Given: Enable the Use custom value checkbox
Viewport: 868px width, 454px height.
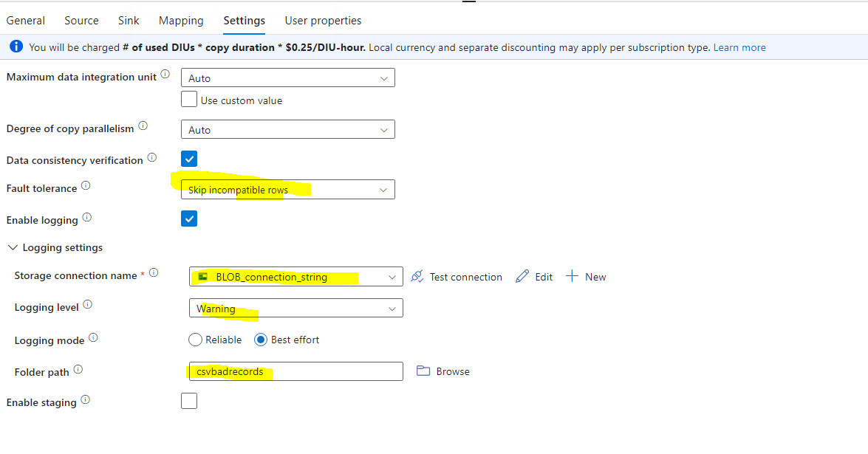Looking at the screenshot, I should click(x=189, y=98).
